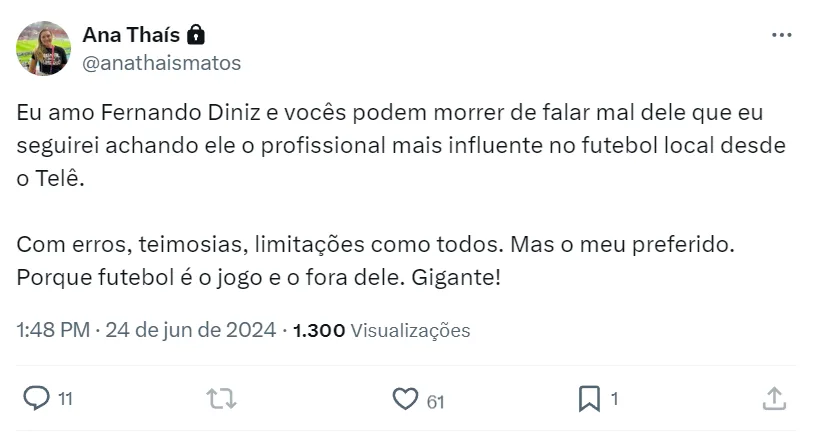Screen dimensions: 817x439
Task: Click the display name Ana Thaís
Action: tap(131, 35)
